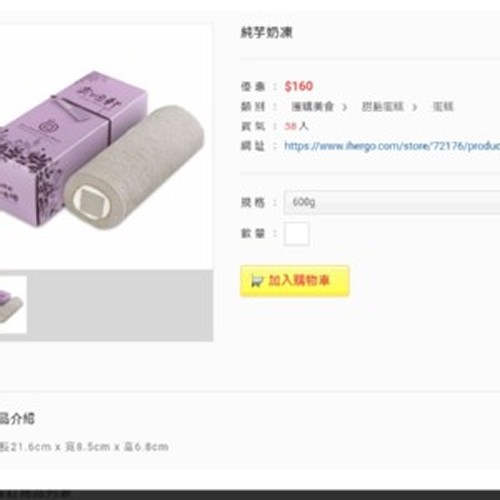Go to the 團購美食 category
This screenshot has height=500, width=500.
click(312, 107)
